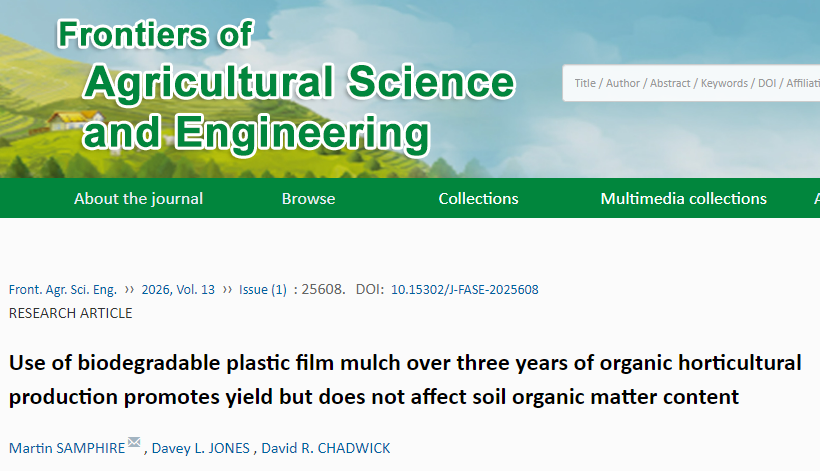Image resolution: width=820 pixels, height=471 pixels.
Task: Click the breadcrumb chevron after 2026, Vol. 13
Action: [x=227, y=289]
